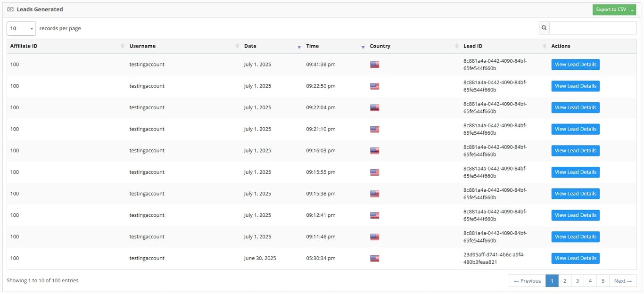Click the US flag in 09:15:55 pm row

click(375, 172)
